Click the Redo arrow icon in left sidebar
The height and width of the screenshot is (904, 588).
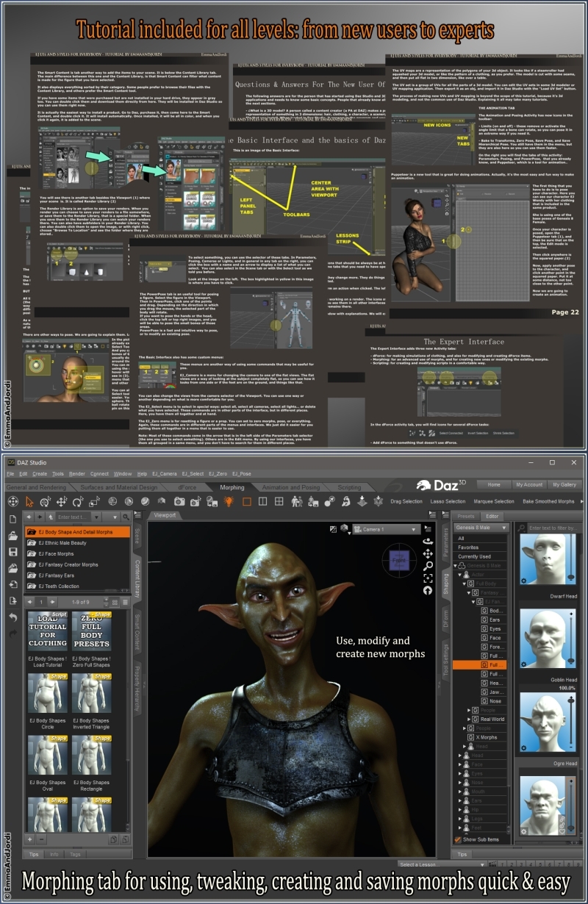[x=13, y=633]
